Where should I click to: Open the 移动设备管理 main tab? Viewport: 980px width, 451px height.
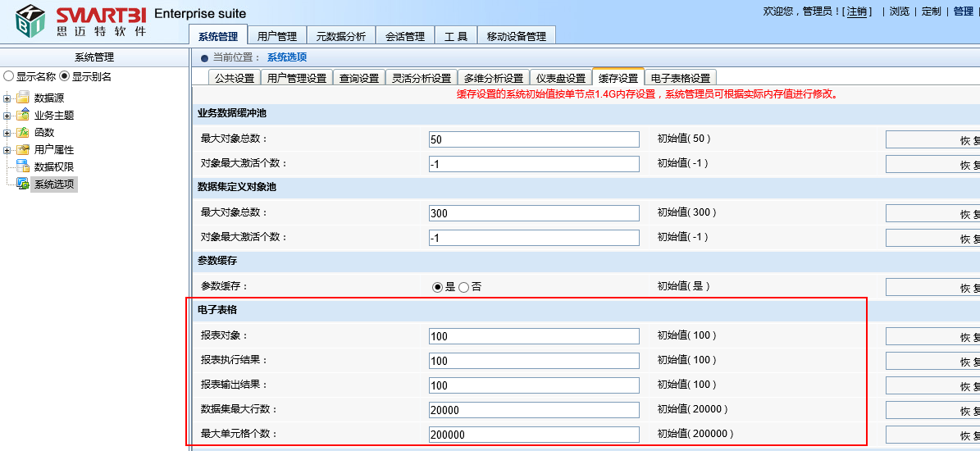point(517,35)
